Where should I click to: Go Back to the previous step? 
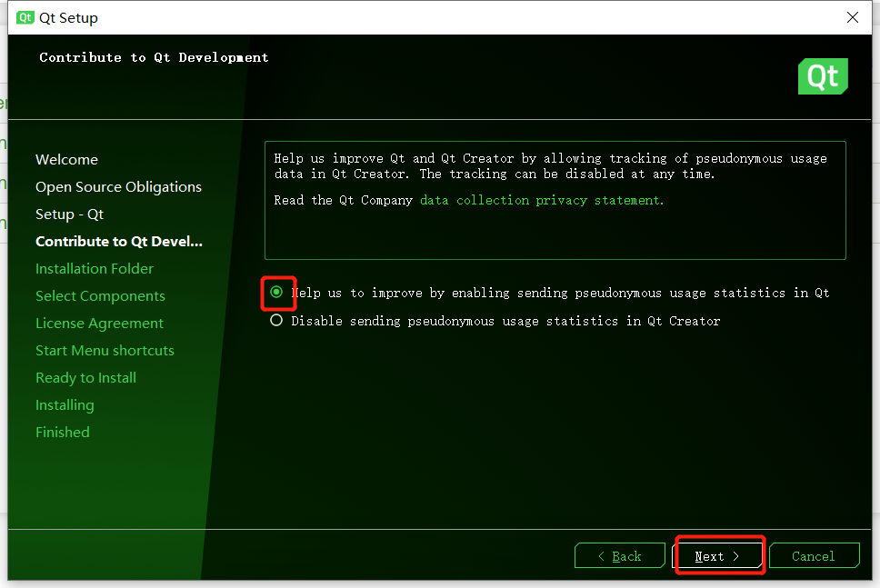click(x=620, y=556)
